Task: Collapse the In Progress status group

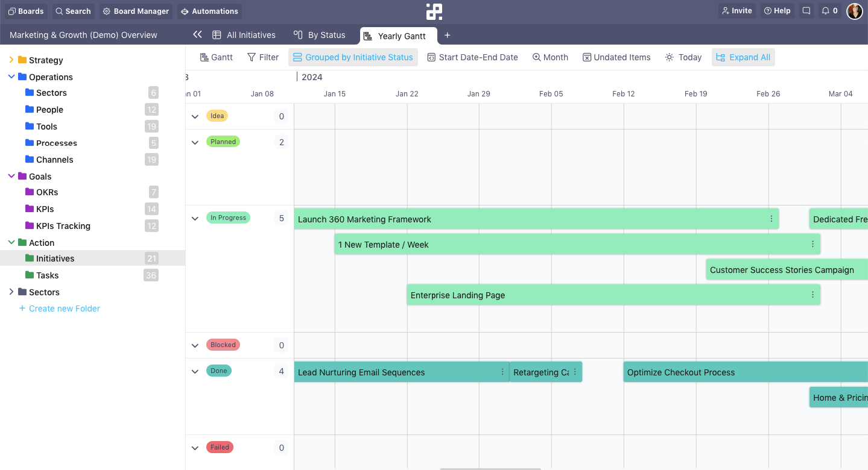Action: (x=194, y=218)
